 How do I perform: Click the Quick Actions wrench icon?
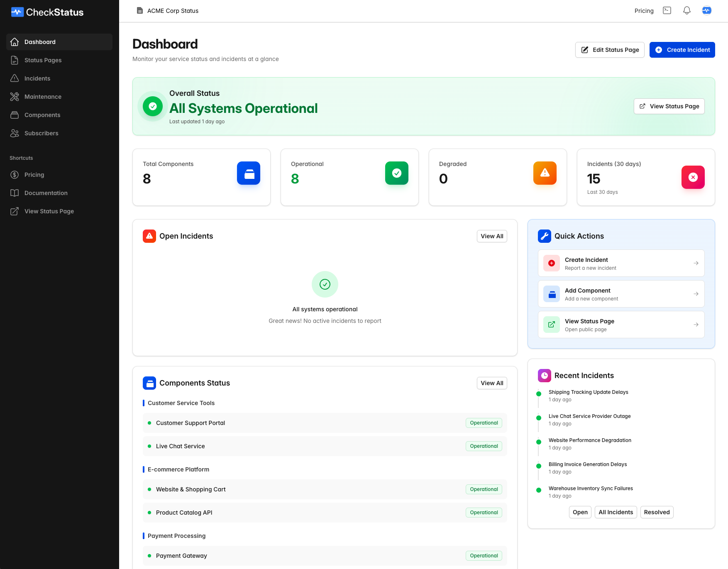(545, 236)
